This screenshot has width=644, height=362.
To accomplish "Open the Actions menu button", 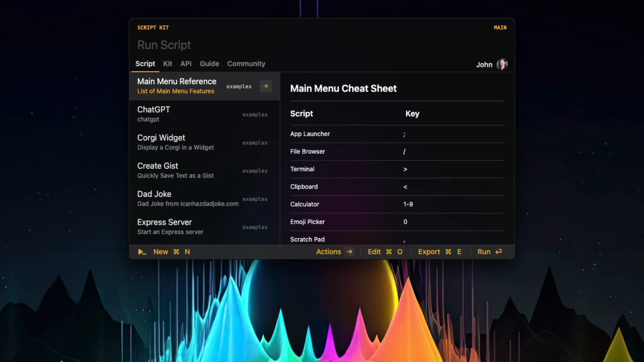I will (335, 252).
